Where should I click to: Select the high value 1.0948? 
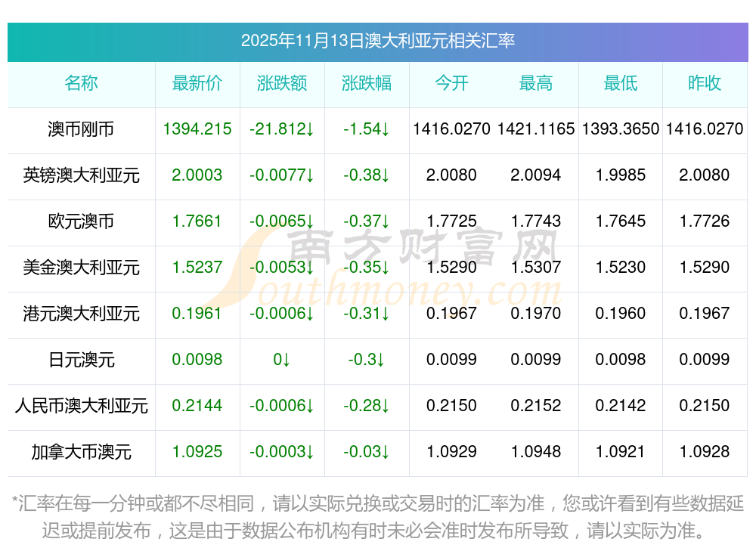click(536, 452)
